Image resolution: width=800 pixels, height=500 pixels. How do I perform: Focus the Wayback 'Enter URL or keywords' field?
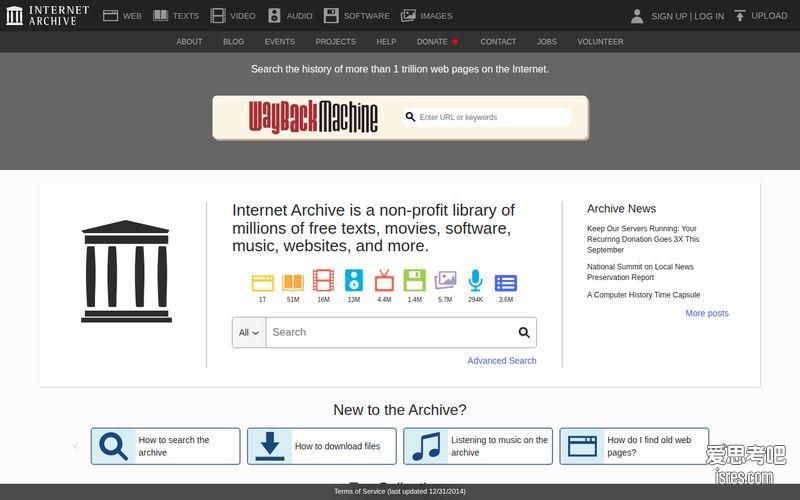[487, 117]
